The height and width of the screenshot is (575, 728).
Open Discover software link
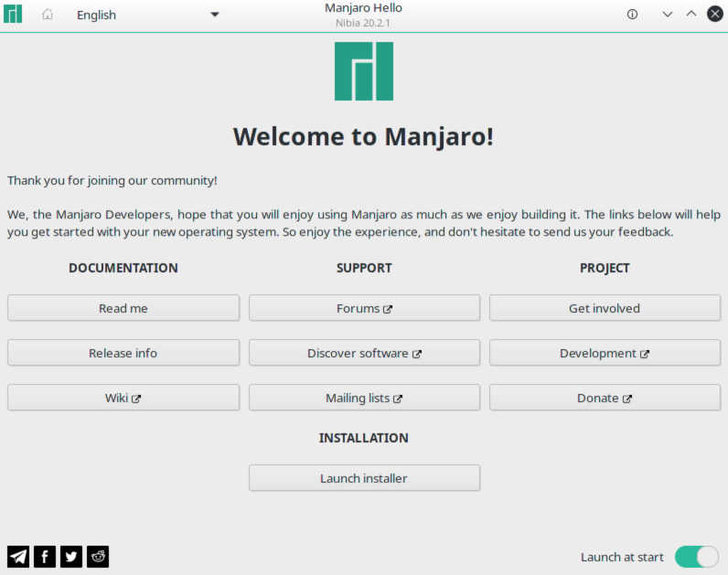[365, 353]
